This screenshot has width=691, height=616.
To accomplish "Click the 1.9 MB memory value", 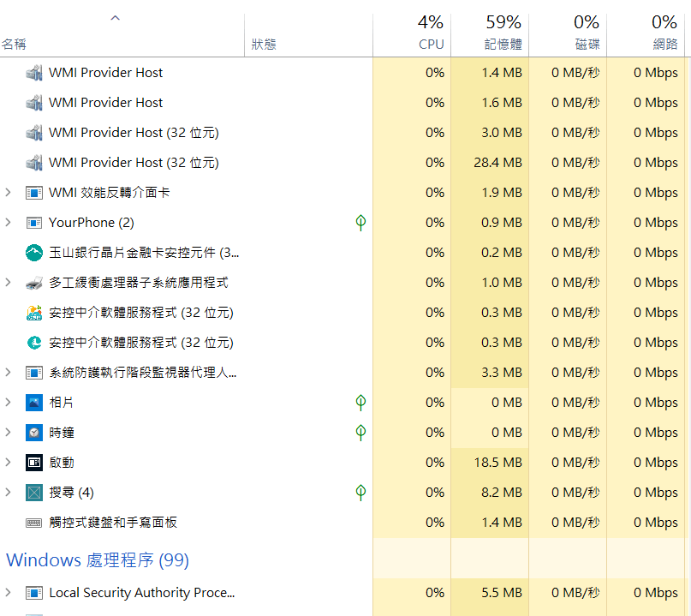I will coord(502,193).
